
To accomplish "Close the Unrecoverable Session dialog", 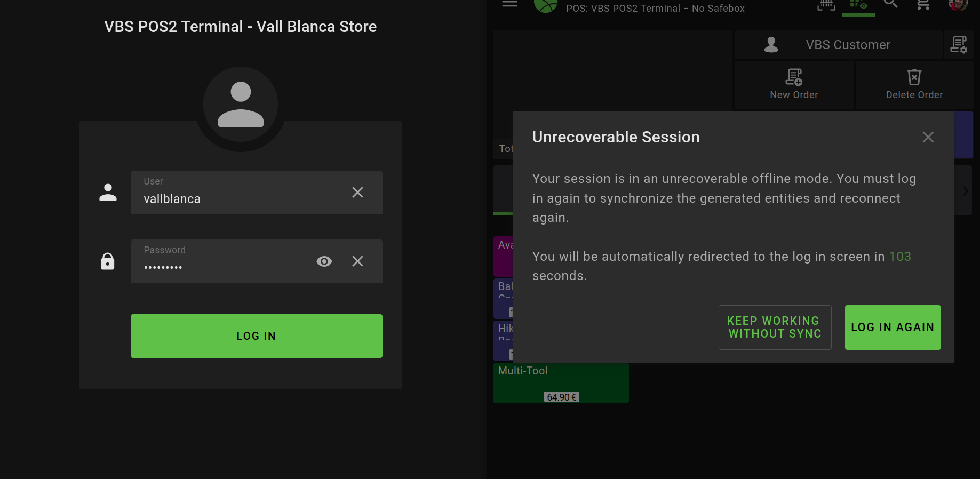I will pos(928,138).
